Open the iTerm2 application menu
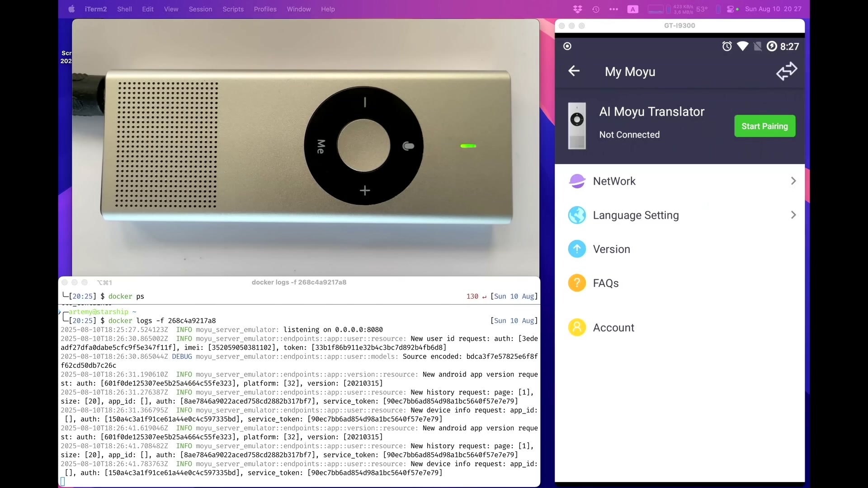Screen dimensions: 868x488 click(x=96, y=9)
